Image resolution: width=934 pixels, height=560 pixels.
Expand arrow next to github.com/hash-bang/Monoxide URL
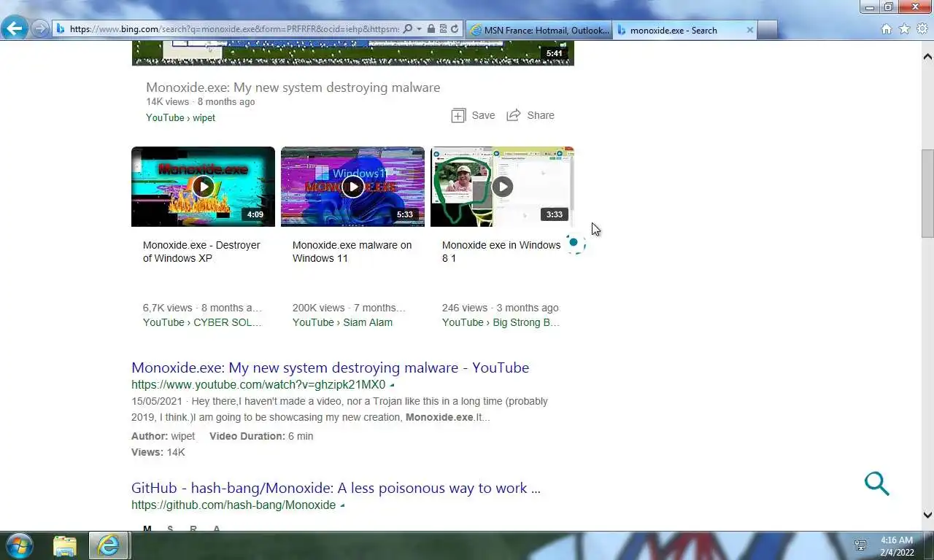[342, 505]
